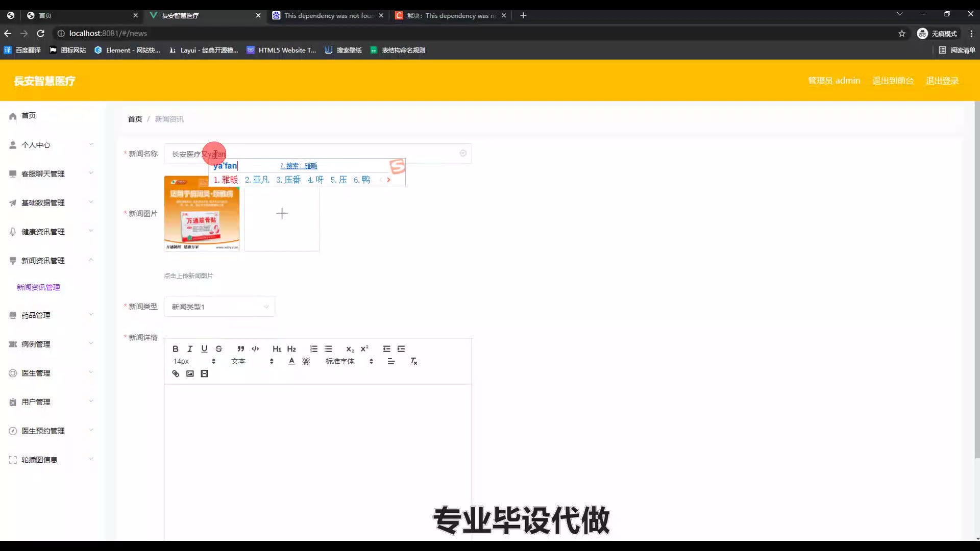Click the clear formatting icon

click(x=413, y=361)
